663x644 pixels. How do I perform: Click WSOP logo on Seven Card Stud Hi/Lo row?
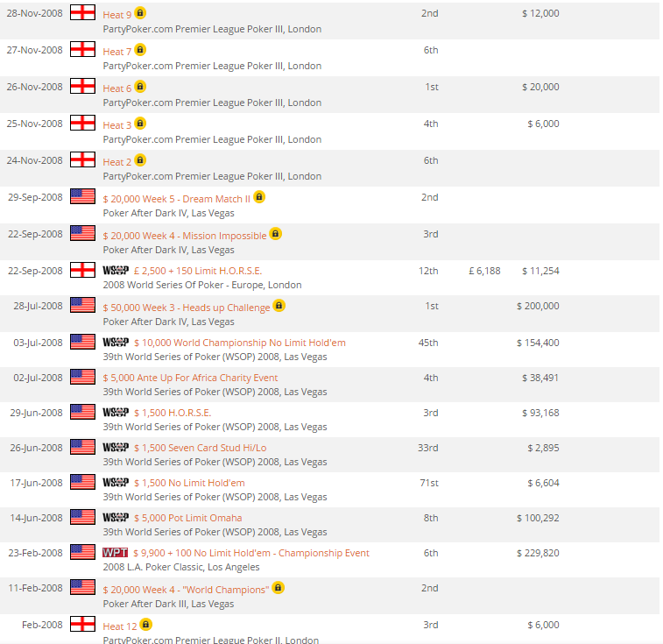tap(116, 448)
